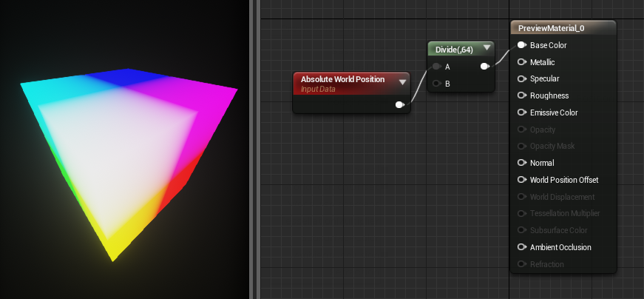Click the Metallic input pin
Viewport: 644px width, 299px height.
[521, 62]
